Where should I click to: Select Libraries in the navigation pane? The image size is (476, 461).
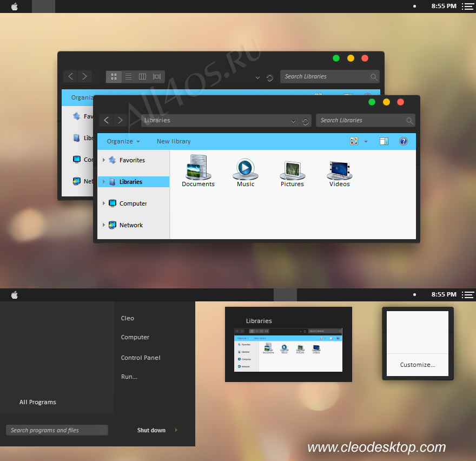[133, 182]
